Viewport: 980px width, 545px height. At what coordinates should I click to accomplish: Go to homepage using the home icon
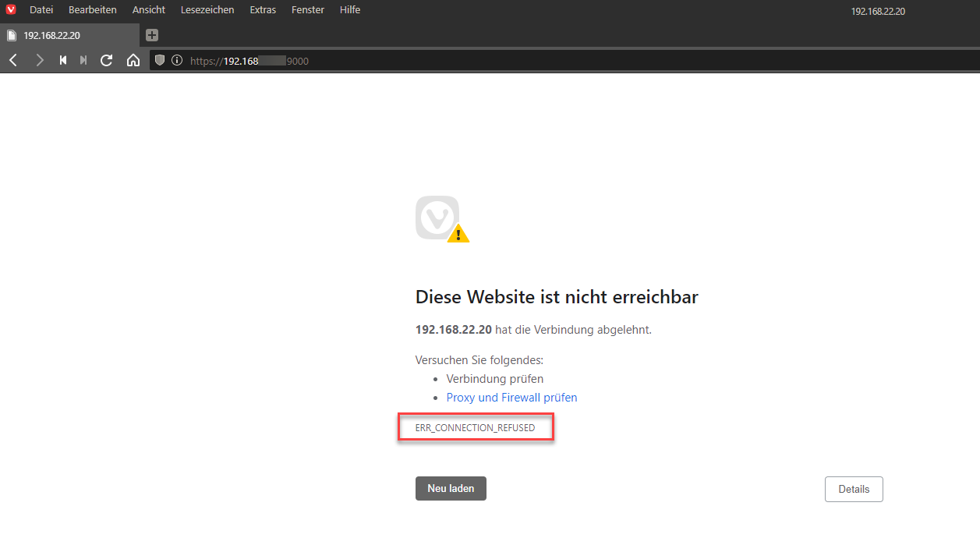coord(133,60)
